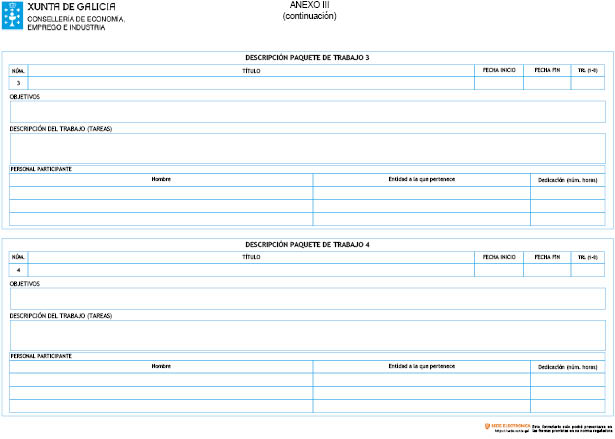Select the Fecha Fin field of work package 3

(547, 83)
